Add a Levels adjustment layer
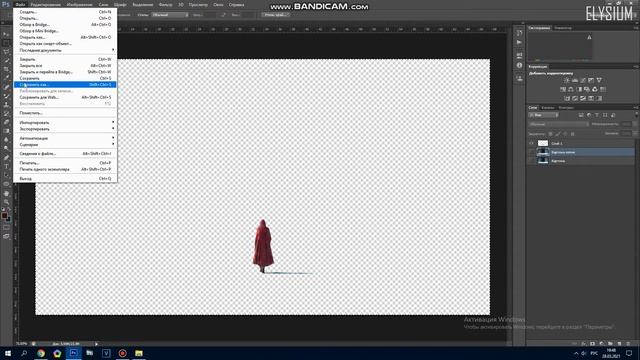Image resolution: width=640 pixels, height=360 pixels. 575,80
